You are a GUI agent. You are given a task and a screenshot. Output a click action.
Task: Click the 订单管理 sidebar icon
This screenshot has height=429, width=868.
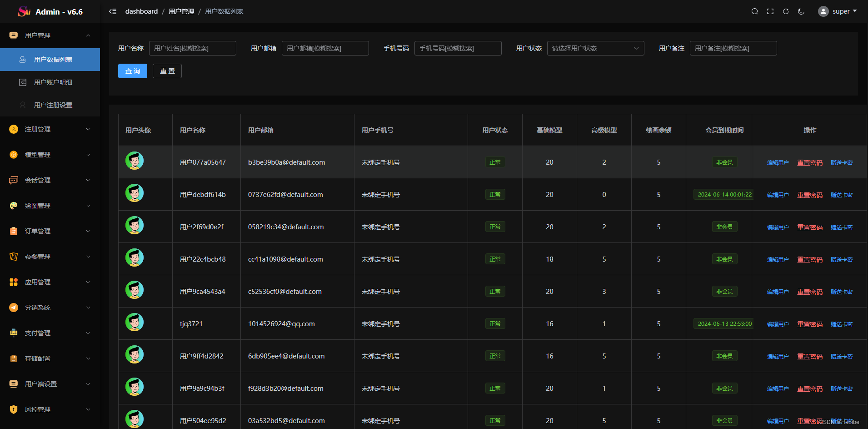(14, 231)
